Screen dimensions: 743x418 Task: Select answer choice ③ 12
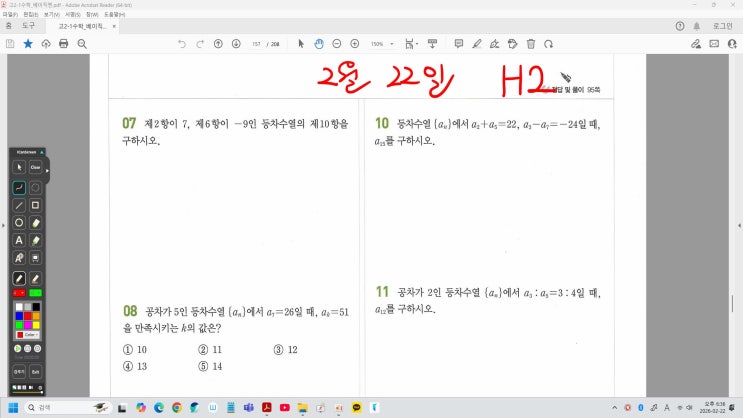tap(285, 350)
